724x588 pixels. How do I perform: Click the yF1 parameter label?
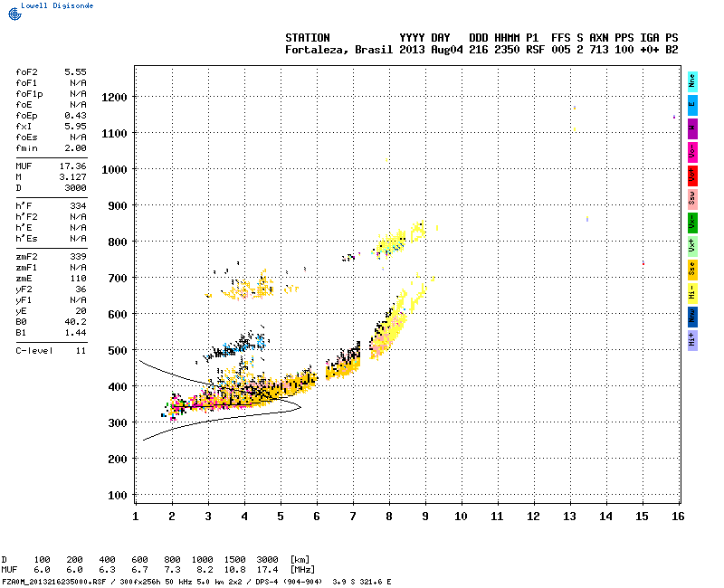tap(24, 300)
